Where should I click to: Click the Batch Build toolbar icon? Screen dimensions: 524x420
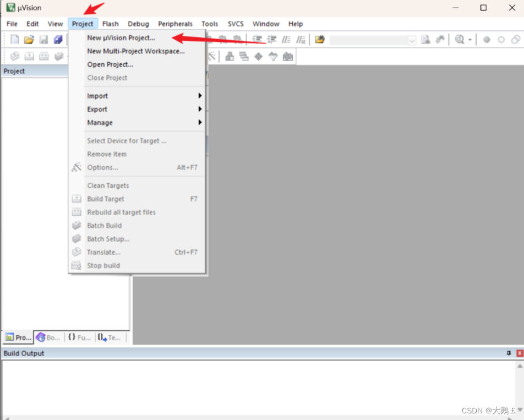tap(59, 56)
